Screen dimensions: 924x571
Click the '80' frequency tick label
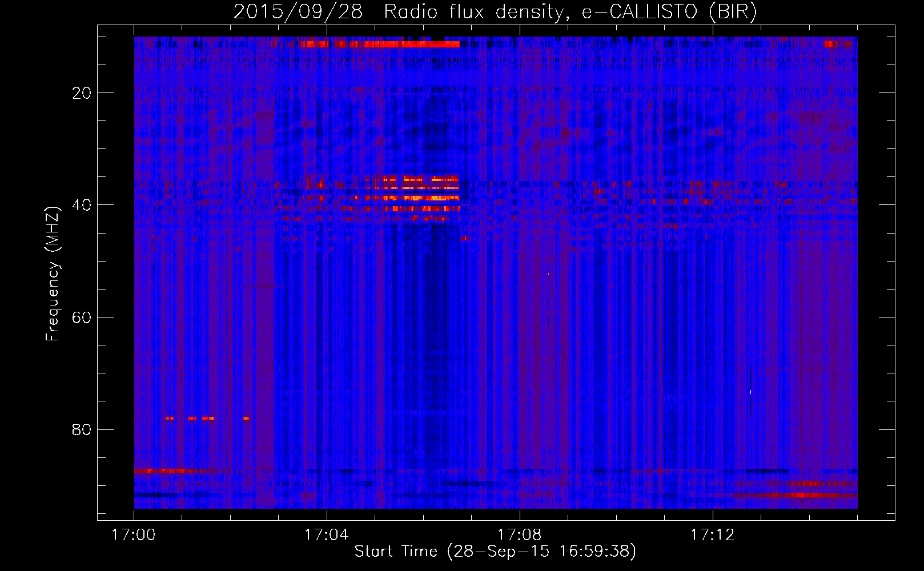(82, 429)
